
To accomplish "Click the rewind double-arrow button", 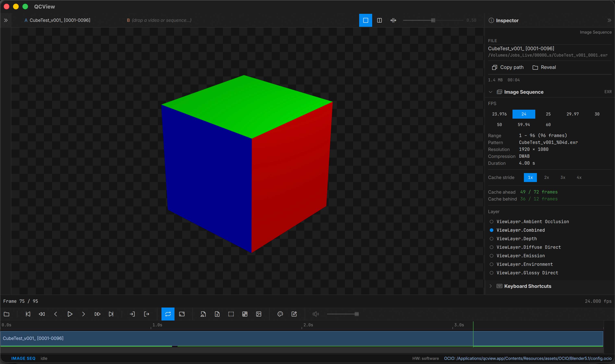I will coord(42,314).
